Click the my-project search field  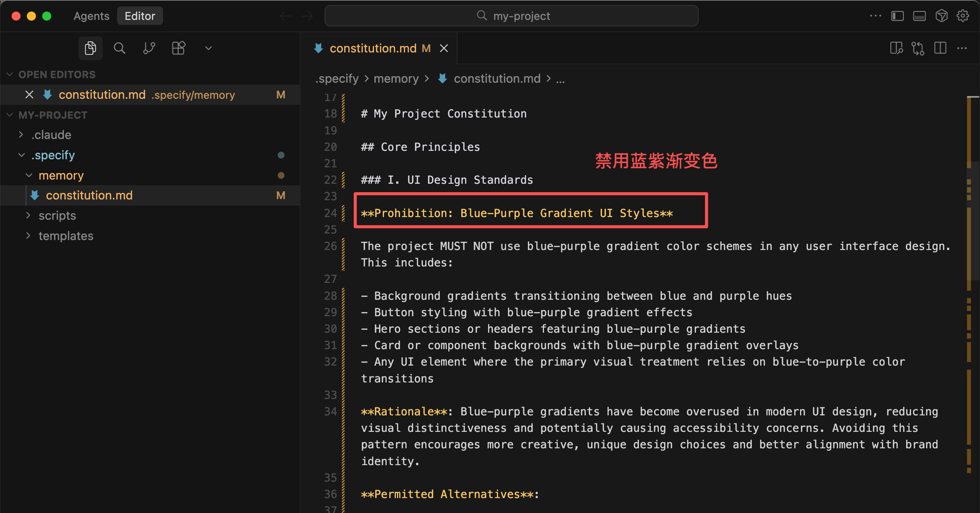[511, 16]
